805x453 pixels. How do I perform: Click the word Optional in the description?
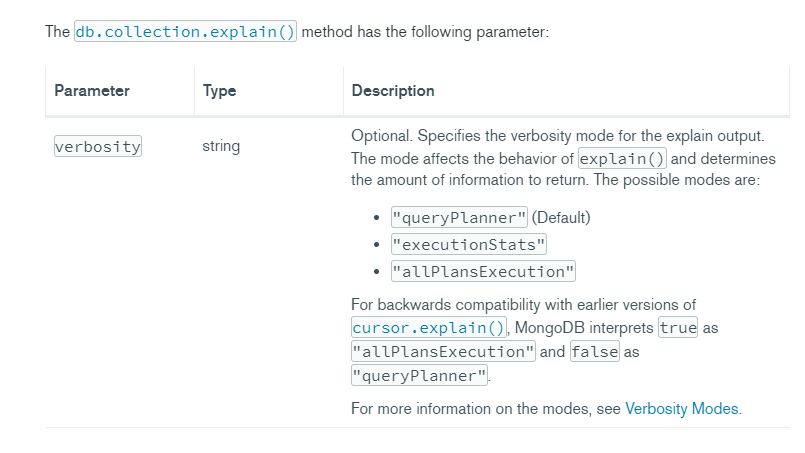click(x=381, y=135)
